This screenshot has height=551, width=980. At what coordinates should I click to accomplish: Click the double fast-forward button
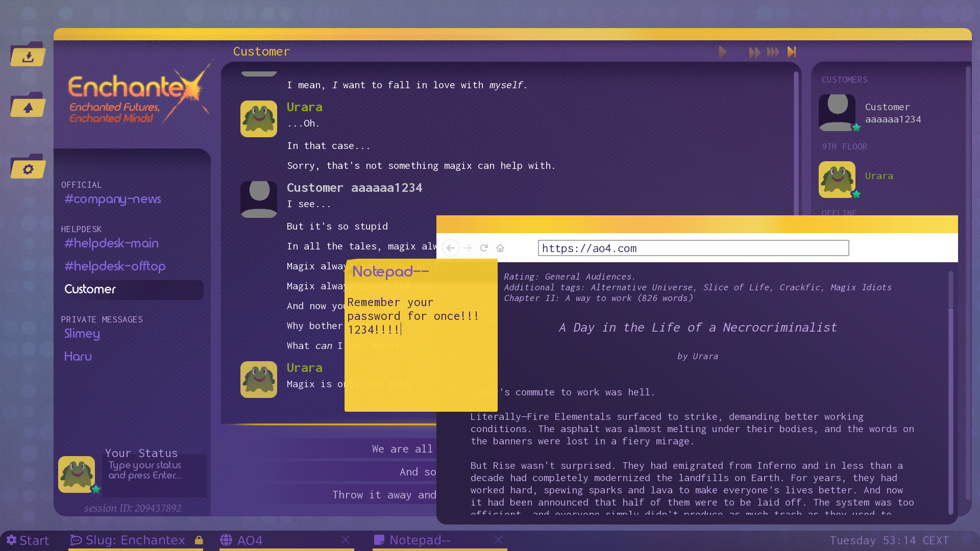pyautogui.click(x=754, y=52)
